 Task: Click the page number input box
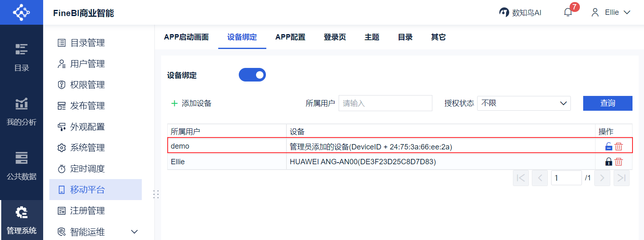566,178
